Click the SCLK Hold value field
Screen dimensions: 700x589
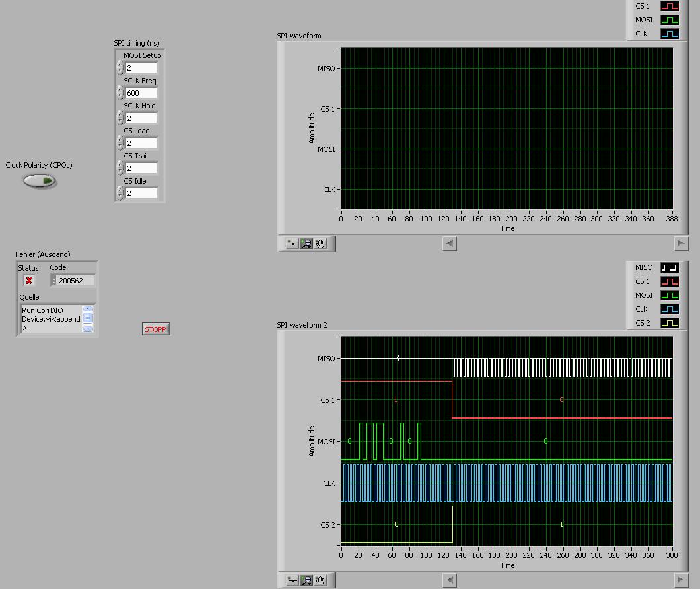141,118
